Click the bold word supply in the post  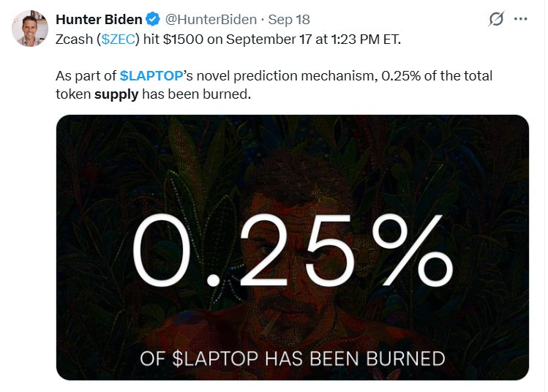click(116, 94)
